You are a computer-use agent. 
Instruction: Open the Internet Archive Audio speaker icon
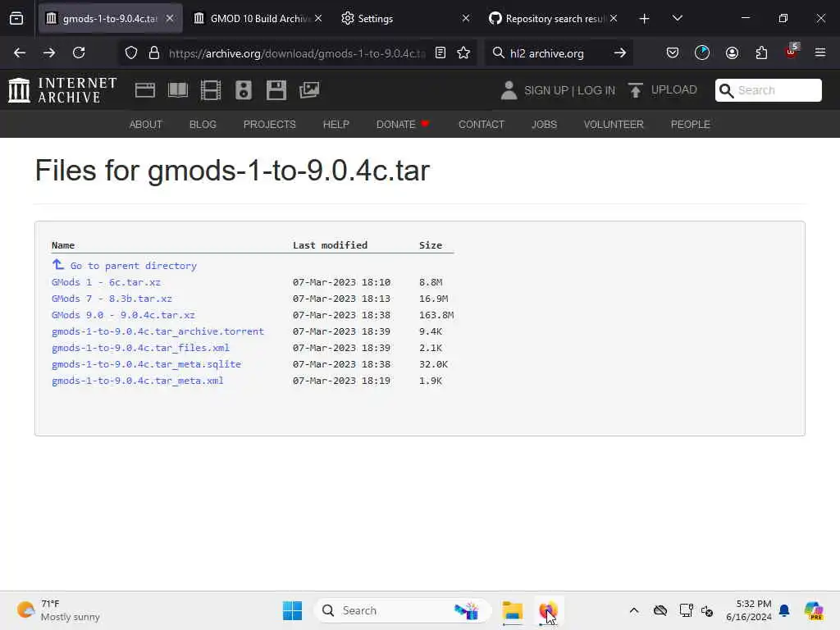(x=243, y=90)
